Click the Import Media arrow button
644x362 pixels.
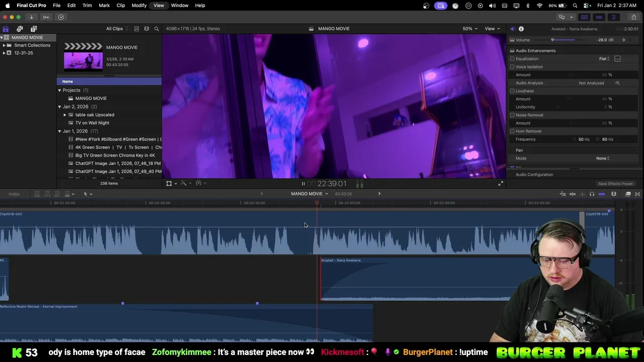click(31, 17)
